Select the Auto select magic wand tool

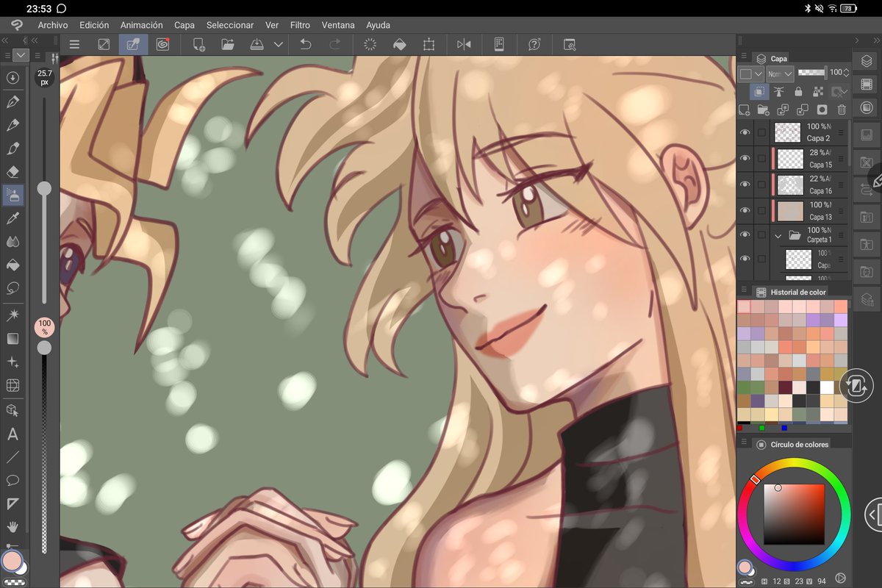click(x=12, y=315)
